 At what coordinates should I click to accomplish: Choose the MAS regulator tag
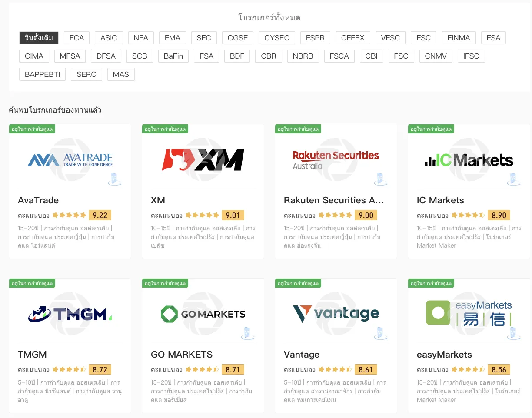click(121, 74)
